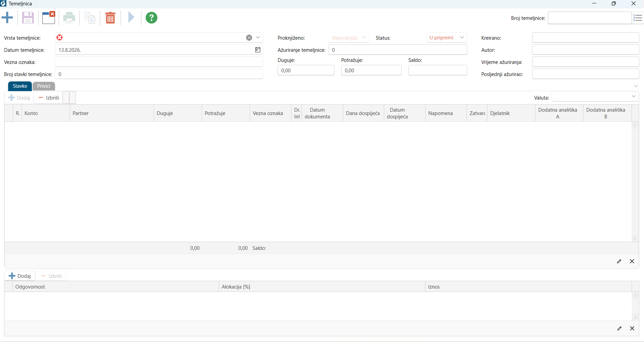
Task: Click the Alokacija [%] column header
Action: [322, 287]
